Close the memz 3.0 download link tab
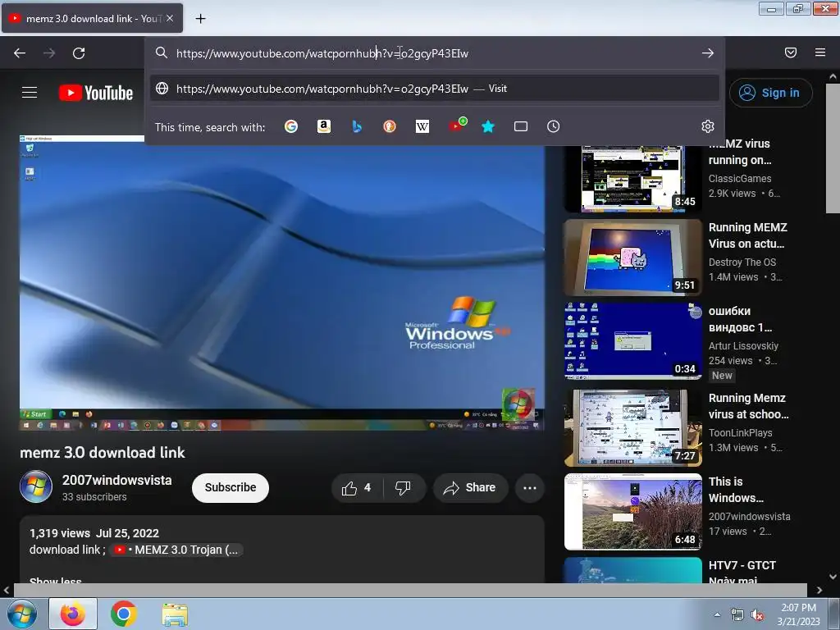The image size is (840, 630). click(x=170, y=18)
